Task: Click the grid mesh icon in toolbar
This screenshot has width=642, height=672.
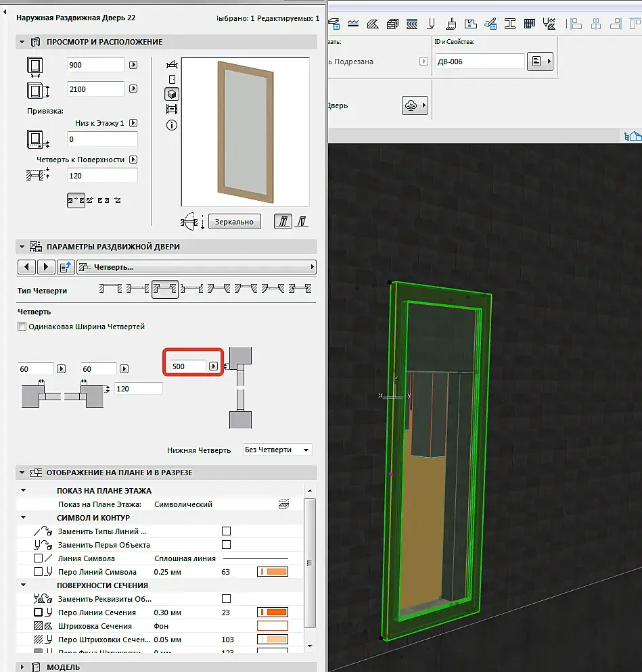Action: [530, 24]
